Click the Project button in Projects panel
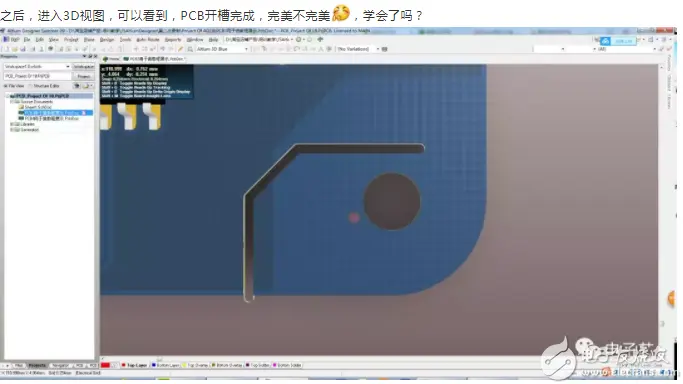683x384 pixels. click(x=83, y=76)
